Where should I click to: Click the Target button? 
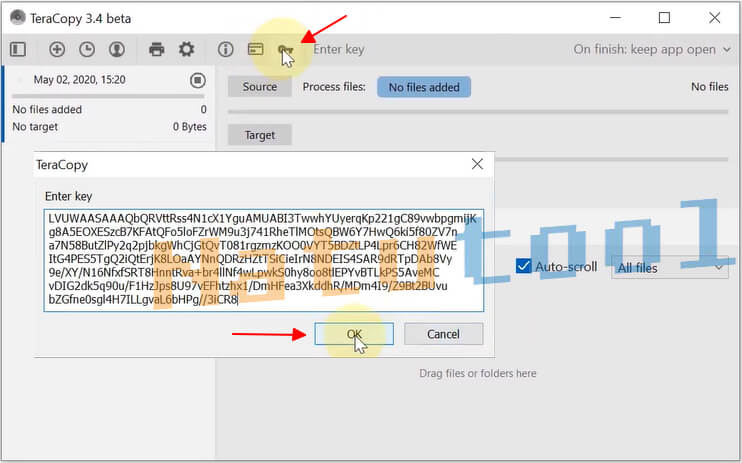(x=260, y=135)
